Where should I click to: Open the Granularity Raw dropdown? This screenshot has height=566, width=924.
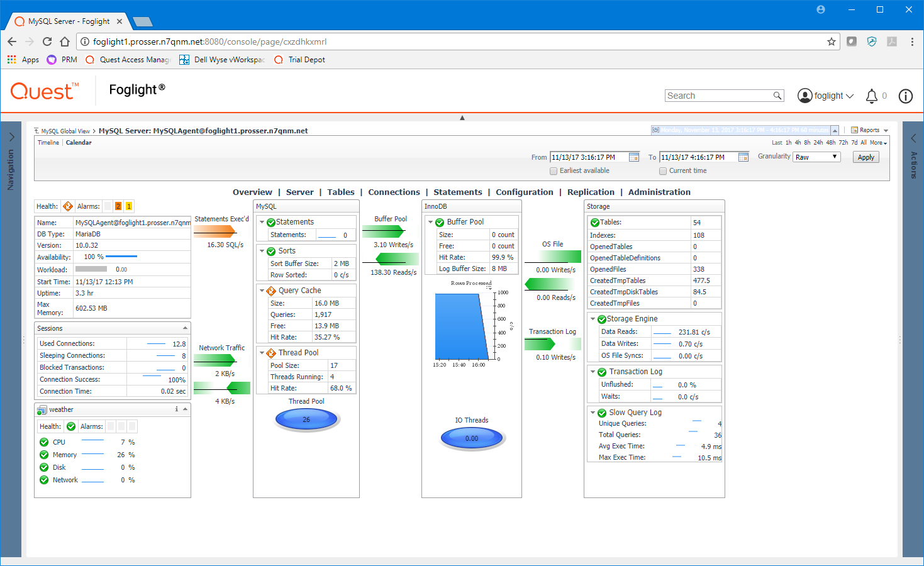tap(816, 157)
